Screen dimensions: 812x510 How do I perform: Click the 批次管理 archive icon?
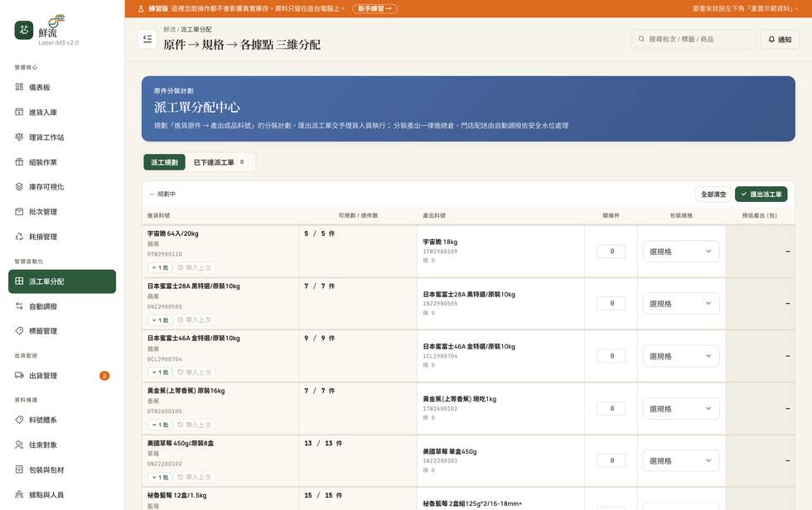click(x=19, y=212)
